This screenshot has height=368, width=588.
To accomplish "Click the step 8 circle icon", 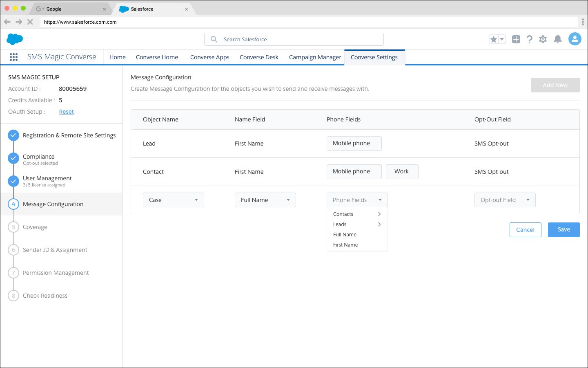I will click(x=13, y=296).
